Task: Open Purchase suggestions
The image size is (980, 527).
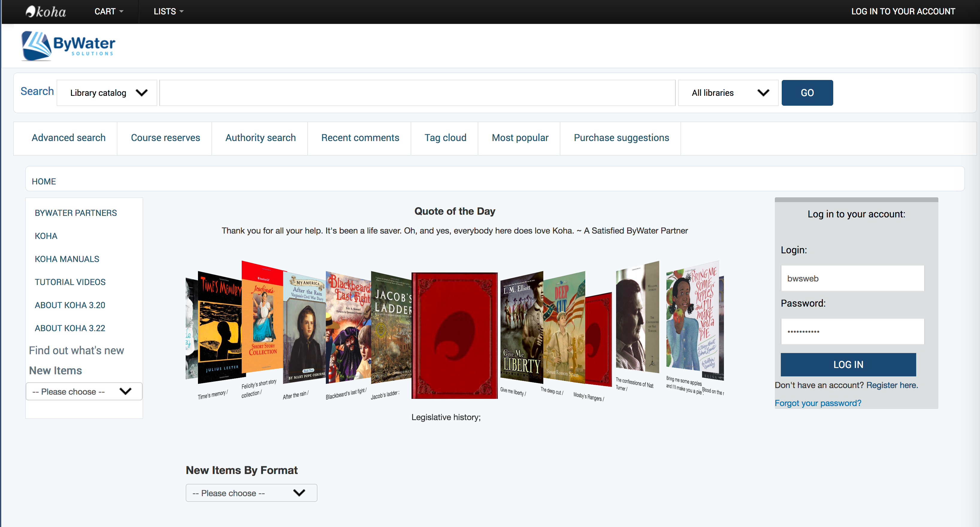Action: (x=621, y=138)
